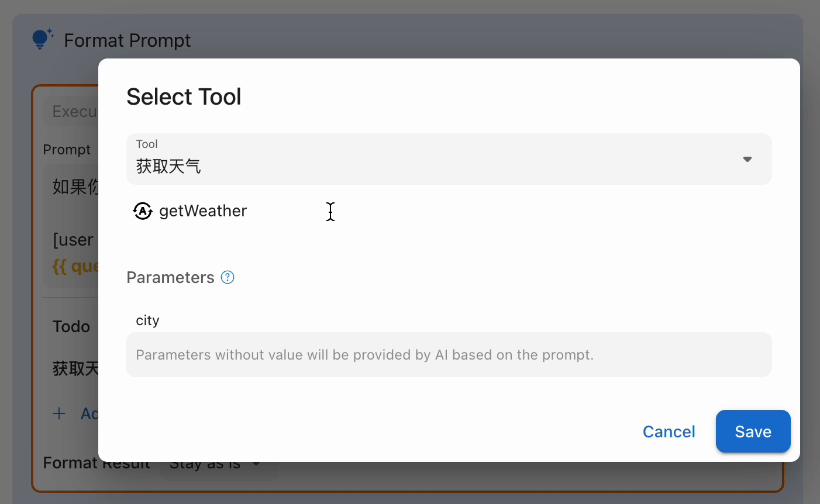Image resolution: width=820 pixels, height=504 pixels.
Task: Click the Format Prompt lightbulb icon
Action: [42, 39]
